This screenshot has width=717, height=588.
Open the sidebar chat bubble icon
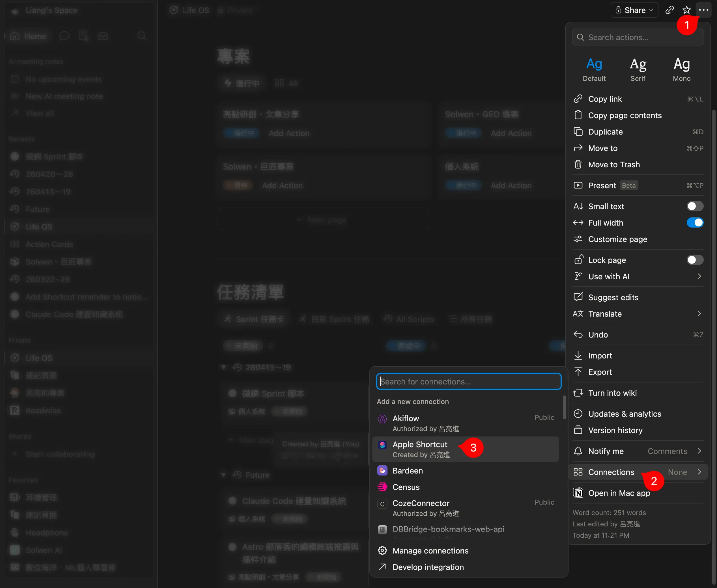[x=64, y=36]
